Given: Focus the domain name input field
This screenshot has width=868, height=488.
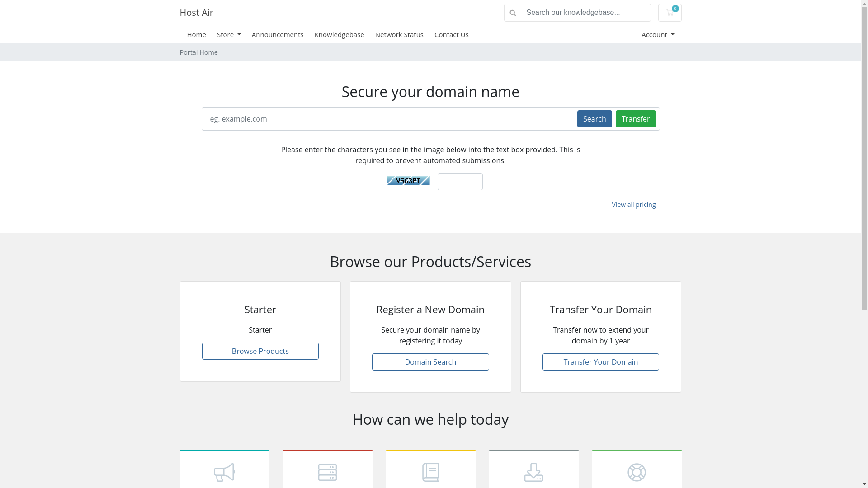Looking at the screenshot, I should click(x=390, y=119).
